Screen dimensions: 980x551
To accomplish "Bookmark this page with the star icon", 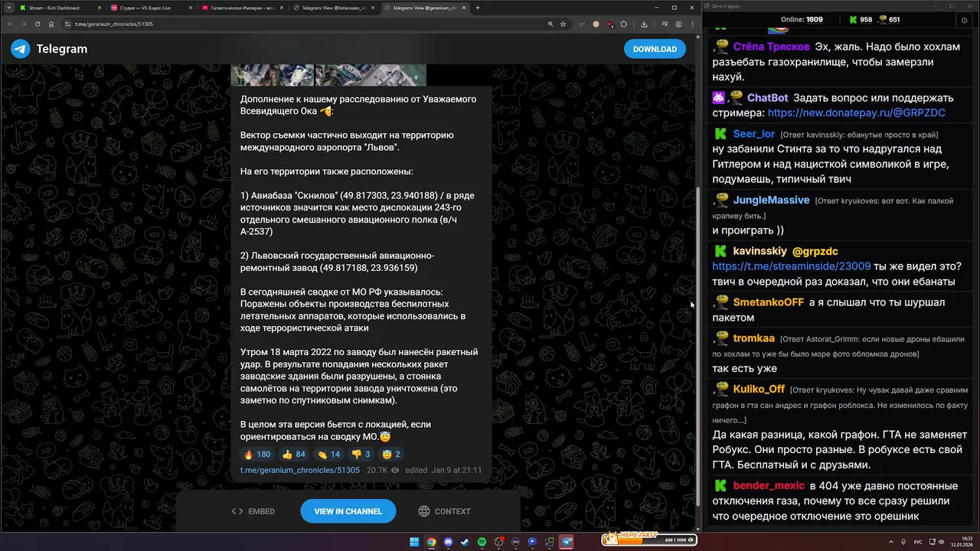I will tap(563, 24).
